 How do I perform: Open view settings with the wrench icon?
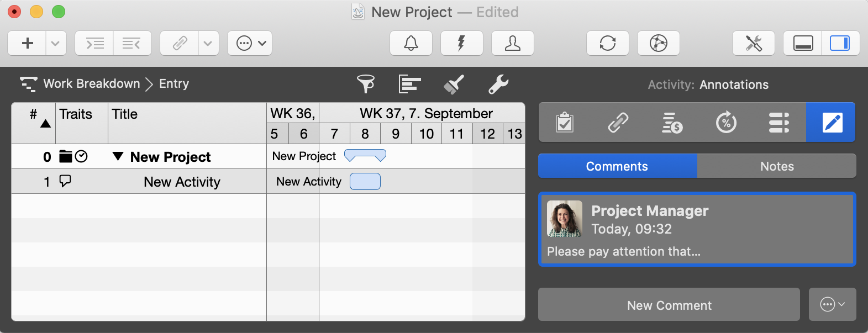click(498, 84)
